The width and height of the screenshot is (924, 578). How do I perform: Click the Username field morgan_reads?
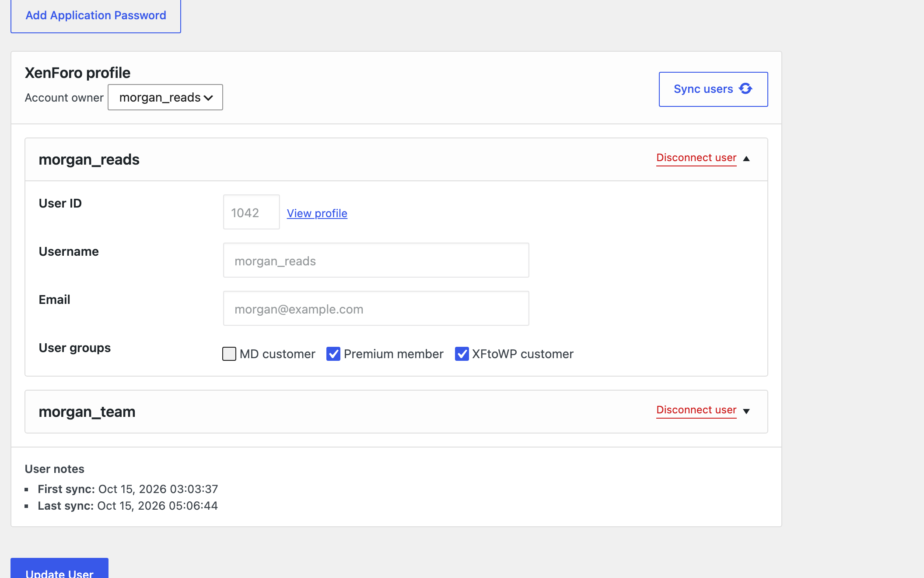point(376,260)
